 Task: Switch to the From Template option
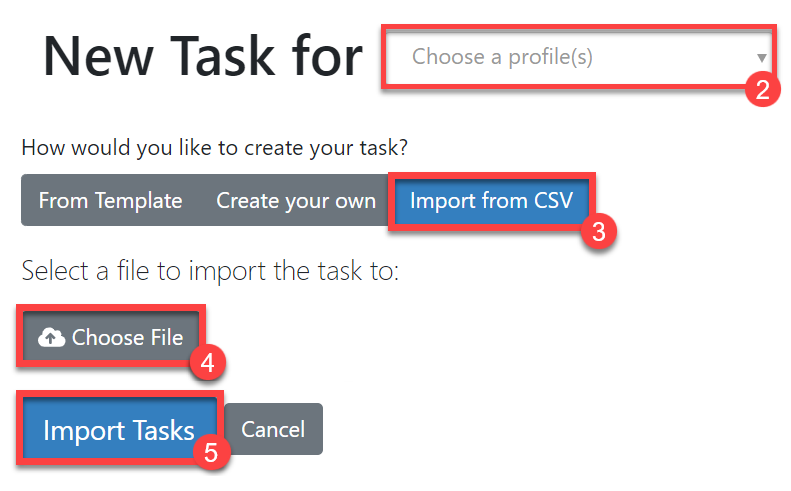click(110, 201)
